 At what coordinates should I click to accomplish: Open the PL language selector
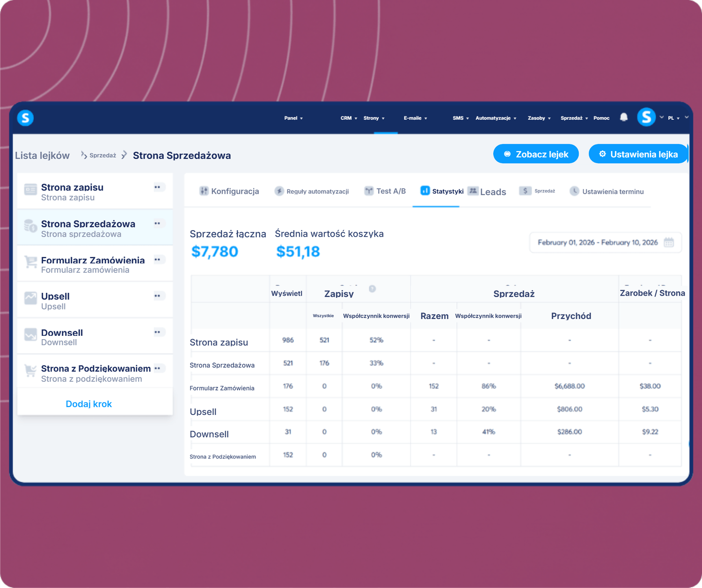pyautogui.click(x=673, y=118)
